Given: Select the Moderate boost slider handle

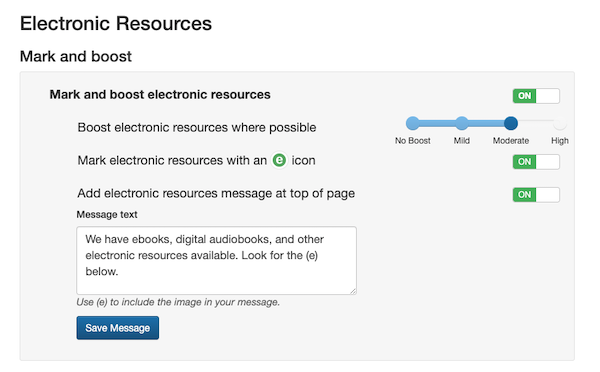Looking at the screenshot, I should [511, 123].
